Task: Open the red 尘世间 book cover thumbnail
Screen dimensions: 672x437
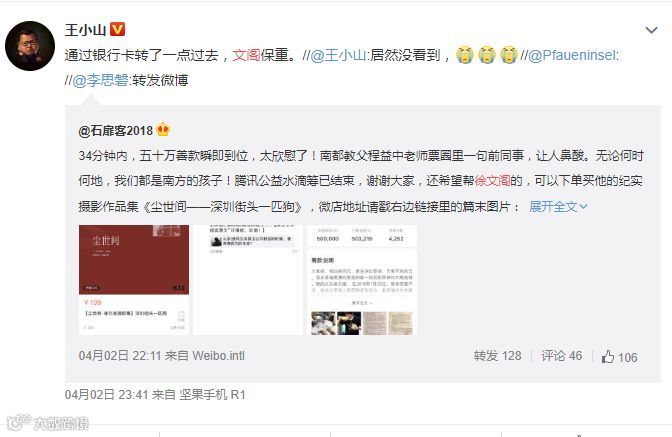Action: pos(134,280)
